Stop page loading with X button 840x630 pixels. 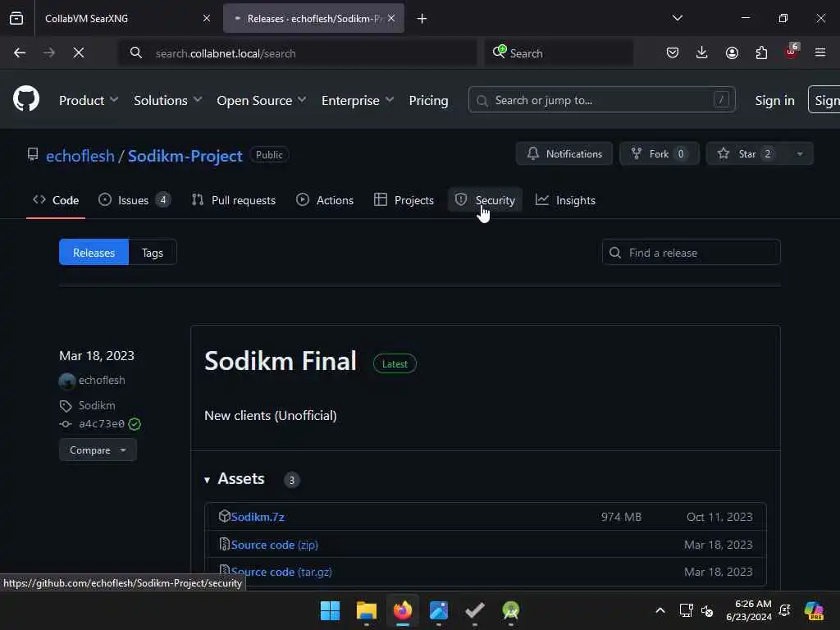(x=78, y=52)
